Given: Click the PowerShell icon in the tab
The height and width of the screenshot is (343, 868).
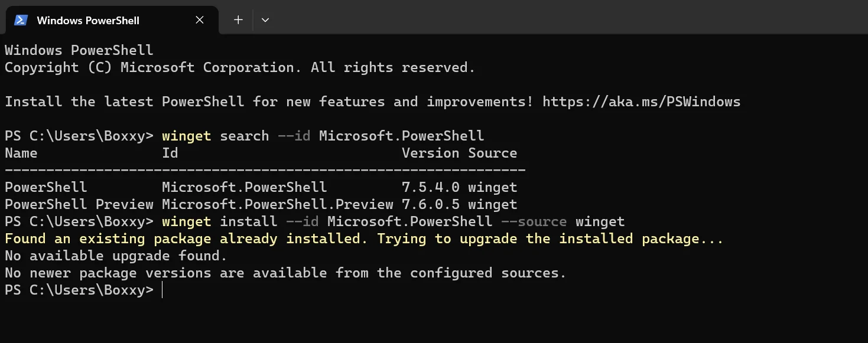Looking at the screenshot, I should click(21, 20).
